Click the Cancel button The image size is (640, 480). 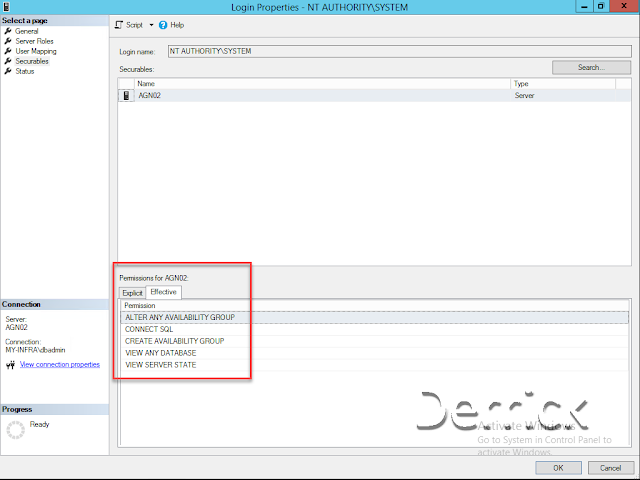611,468
